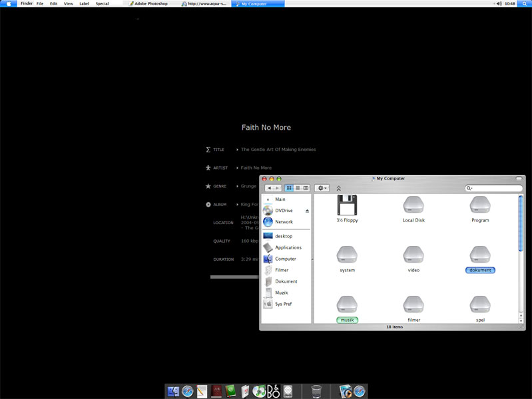Click the volume icon in the menu bar
This screenshot has height=399, width=532.
click(499, 4)
